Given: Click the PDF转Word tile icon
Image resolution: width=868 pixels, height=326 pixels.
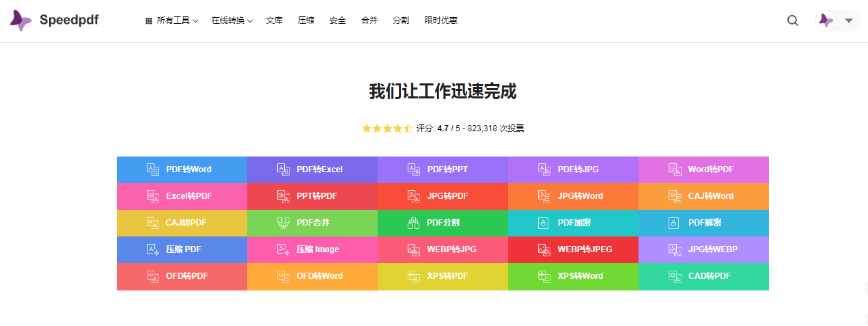Looking at the screenshot, I should [153, 169].
